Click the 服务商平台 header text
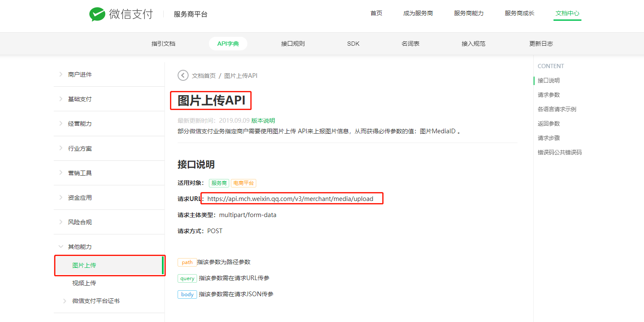Screen dimensions: 644x322 pos(191,14)
